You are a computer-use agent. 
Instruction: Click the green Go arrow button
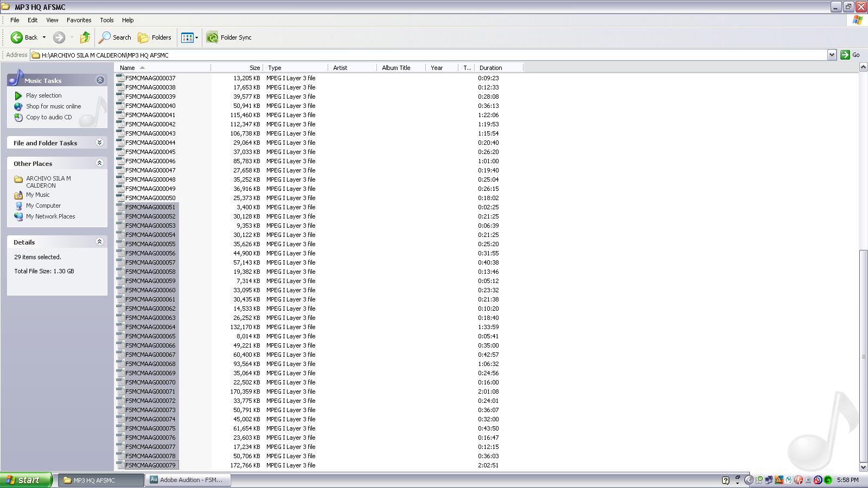point(845,55)
